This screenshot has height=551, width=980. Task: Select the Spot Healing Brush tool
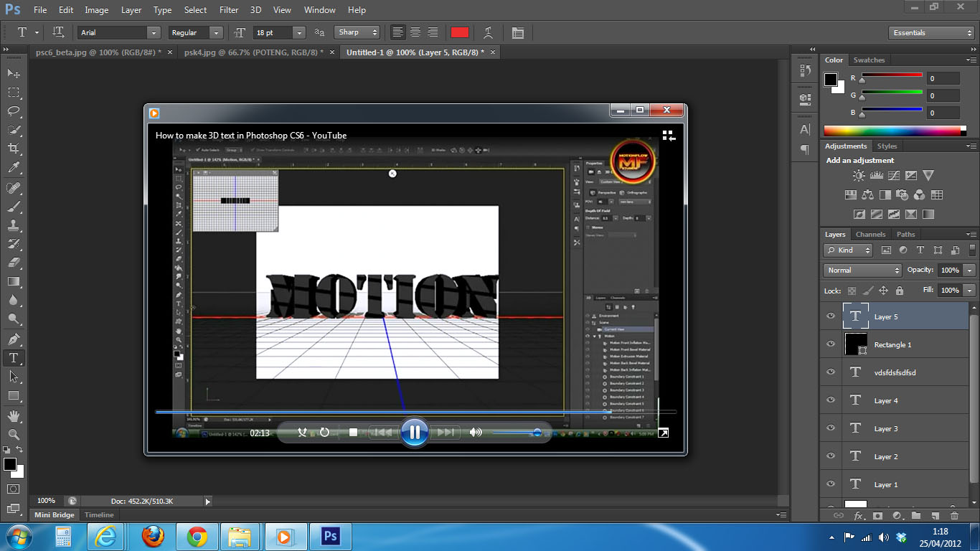[14, 188]
